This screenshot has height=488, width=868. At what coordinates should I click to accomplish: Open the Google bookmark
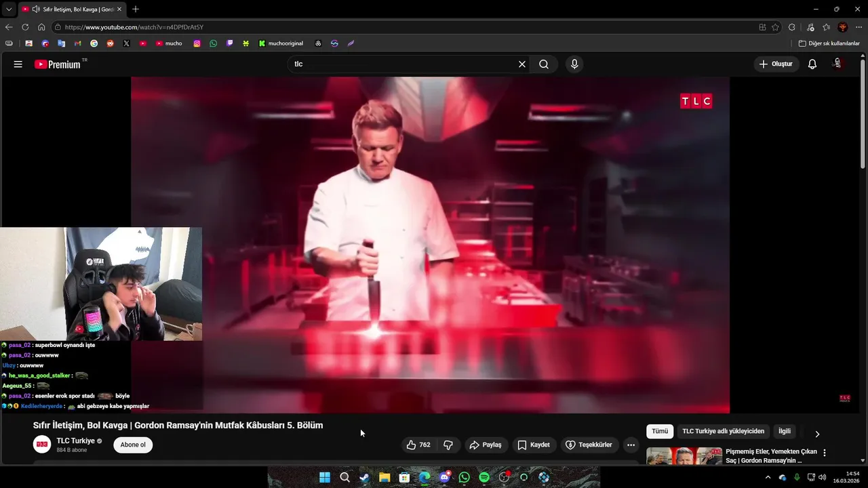[94, 43]
